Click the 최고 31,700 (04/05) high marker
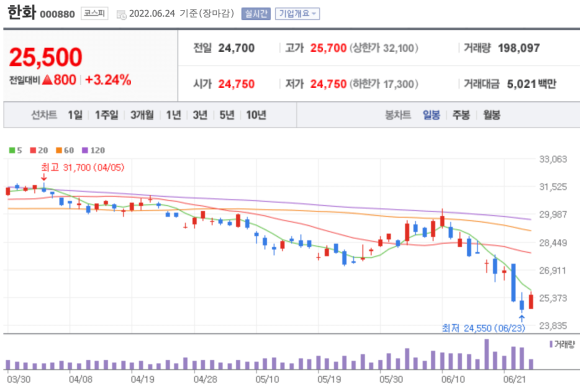 tap(82, 168)
